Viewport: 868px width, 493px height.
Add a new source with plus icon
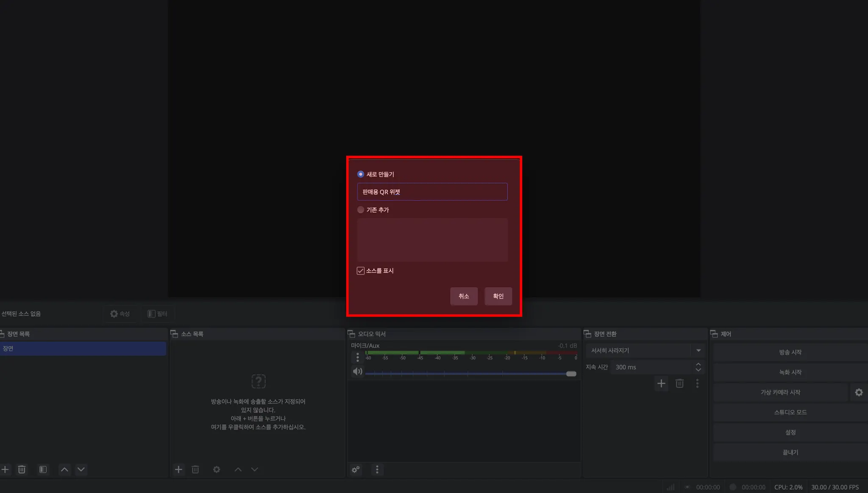178,469
